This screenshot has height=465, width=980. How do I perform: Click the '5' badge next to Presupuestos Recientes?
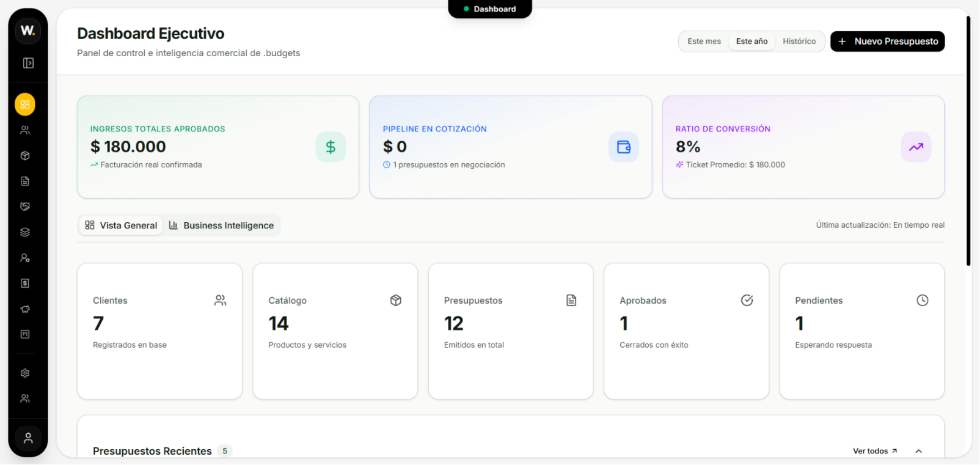pos(225,451)
